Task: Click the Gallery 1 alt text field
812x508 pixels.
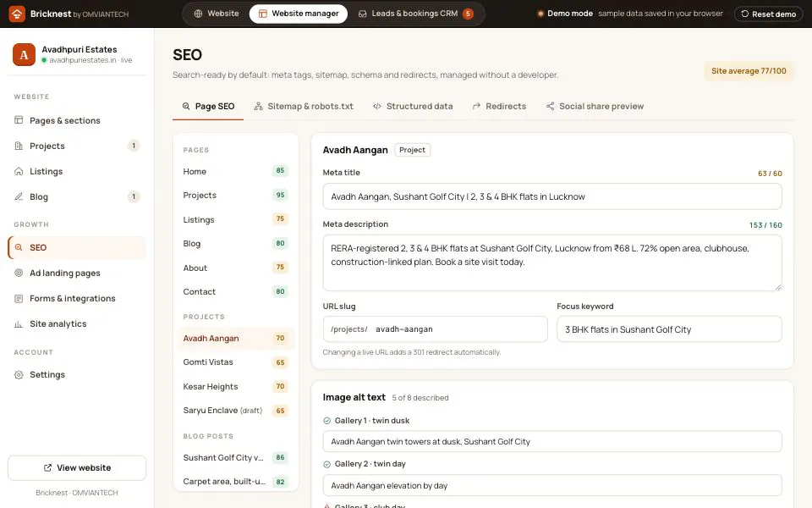Action: pyautogui.click(x=552, y=442)
